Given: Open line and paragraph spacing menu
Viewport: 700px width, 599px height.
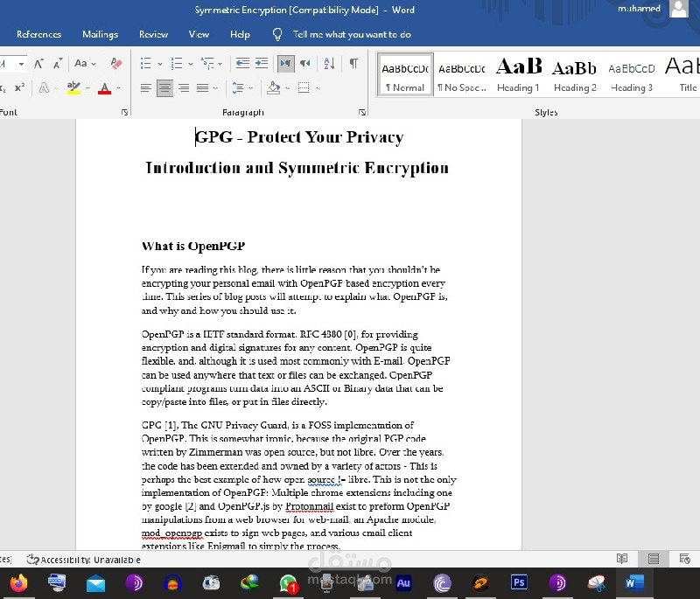Looking at the screenshot, I should point(241,87).
